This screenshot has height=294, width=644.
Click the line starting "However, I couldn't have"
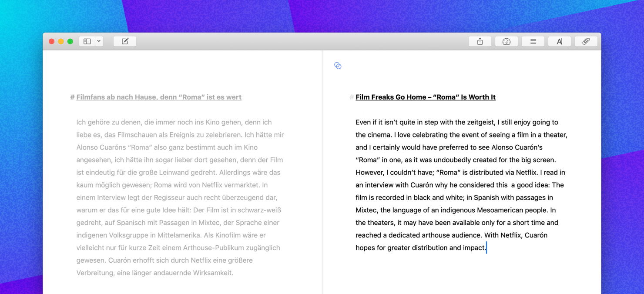click(x=460, y=172)
